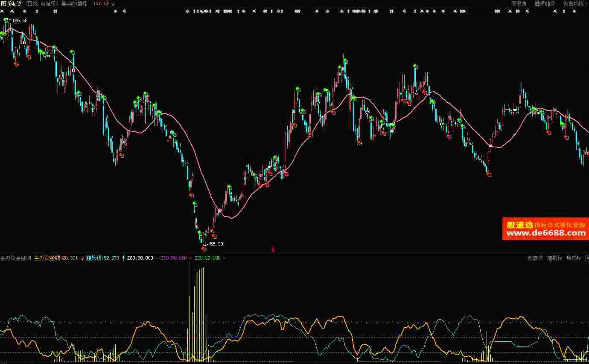
Task: Open the 深股通 tag
Action: pyautogui.click(x=519, y=3)
